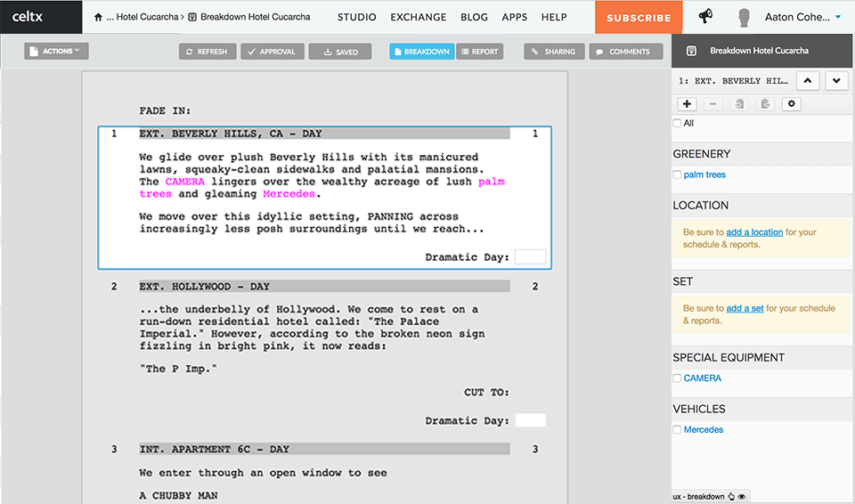Click tagged word palm in script

click(x=492, y=182)
